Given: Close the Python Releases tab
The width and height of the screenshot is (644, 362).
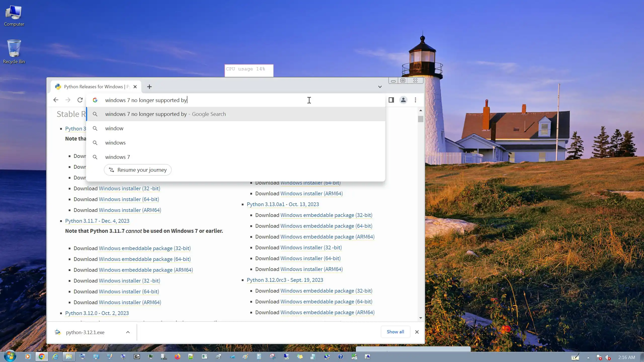Looking at the screenshot, I should click(135, 87).
